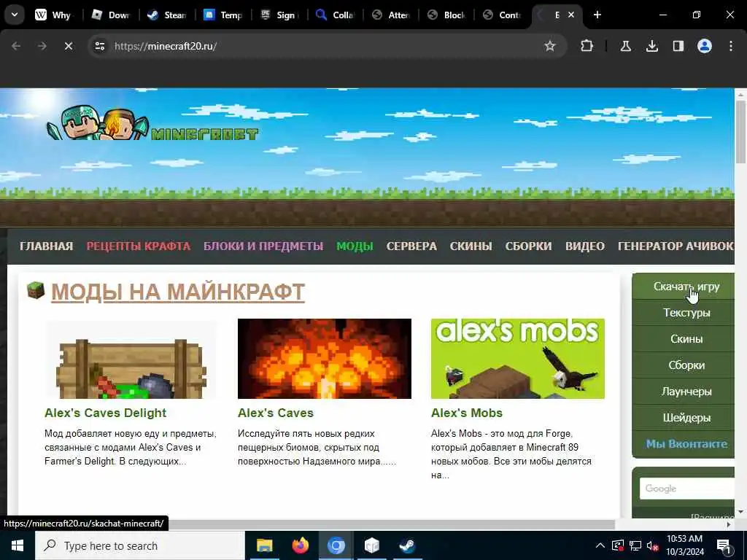Screen dimensions: 747x560
Task: Click Текстуры sidebar button
Action: (x=683, y=313)
